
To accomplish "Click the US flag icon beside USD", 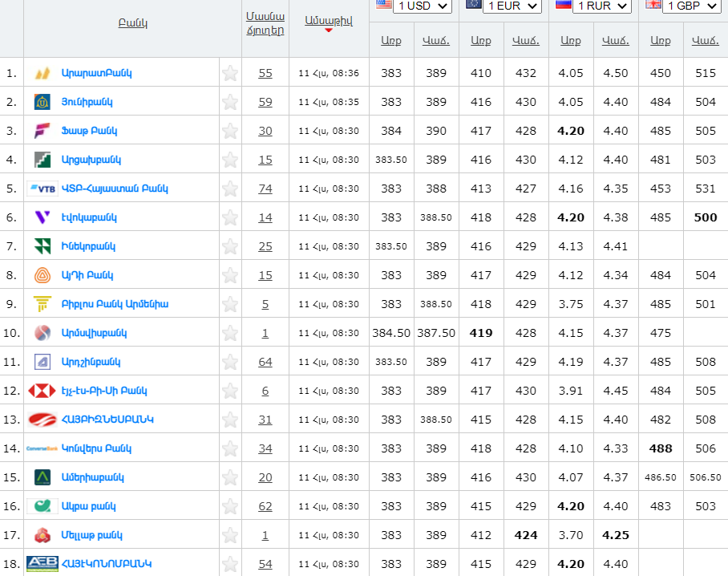I will coord(383,4).
